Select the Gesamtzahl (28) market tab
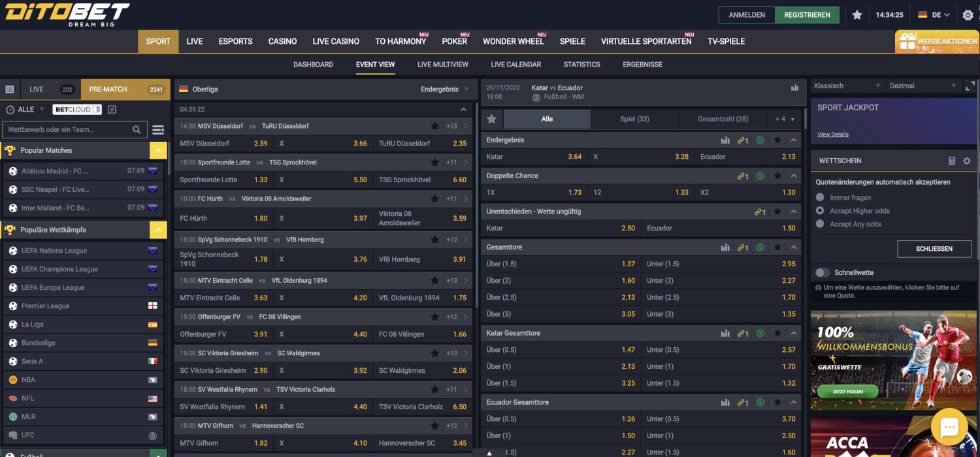 [723, 119]
